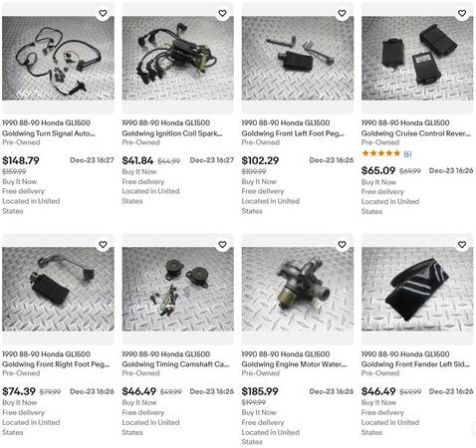476x448 pixels.
Task: Open Goldwing Timing Camshaft listing title
Action: tap(175, 359)
